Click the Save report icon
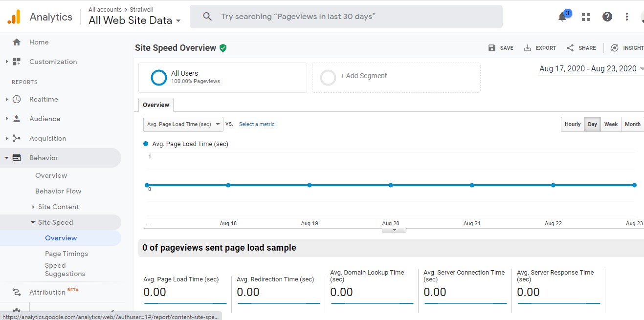This screenshot has height=320, width=644. coord(492,48)
